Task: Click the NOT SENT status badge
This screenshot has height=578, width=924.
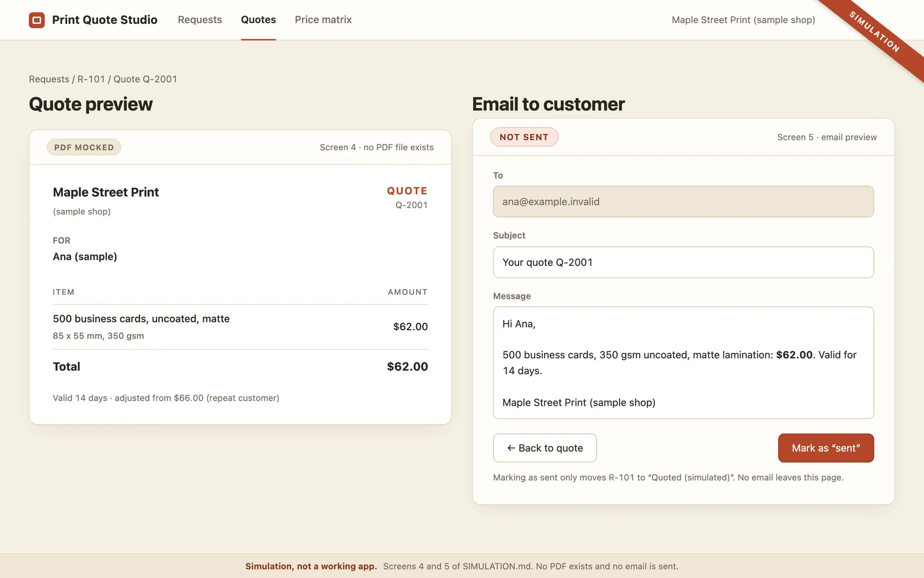Action: coord(524,137)
